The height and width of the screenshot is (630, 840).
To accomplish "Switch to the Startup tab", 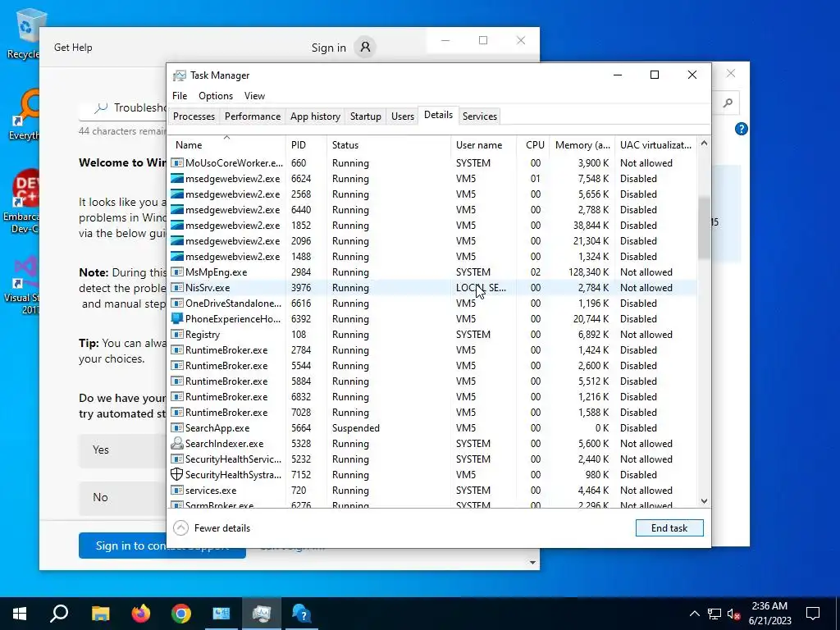I will pyautogui.click(x=365, y=116).
